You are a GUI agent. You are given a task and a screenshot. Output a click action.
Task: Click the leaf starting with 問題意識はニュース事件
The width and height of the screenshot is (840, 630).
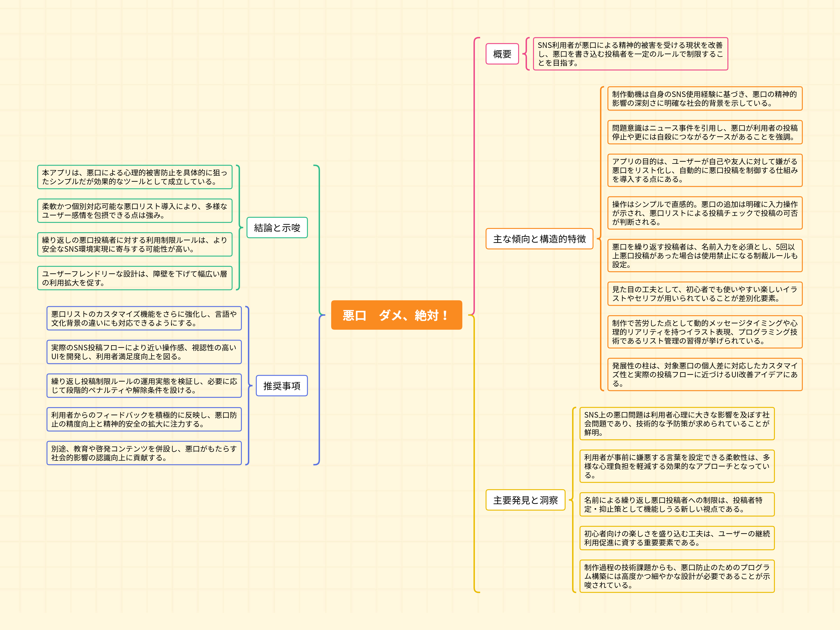click(704, 132)
